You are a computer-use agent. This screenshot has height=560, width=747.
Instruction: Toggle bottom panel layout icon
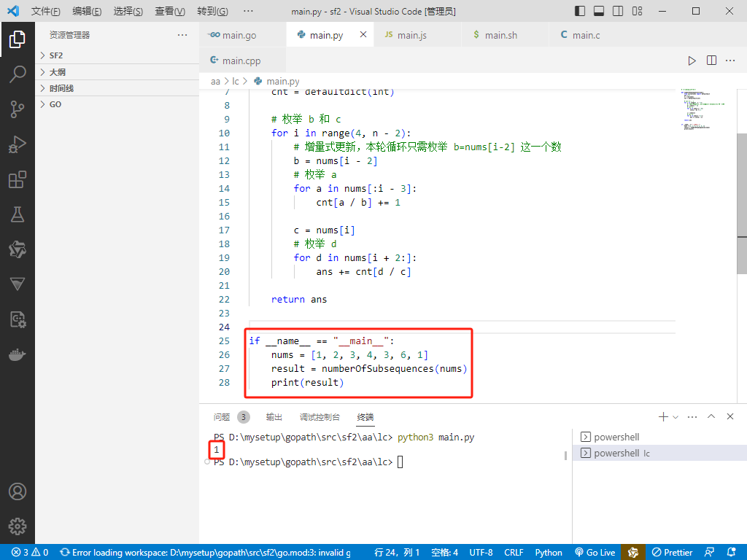pos(599,11)
